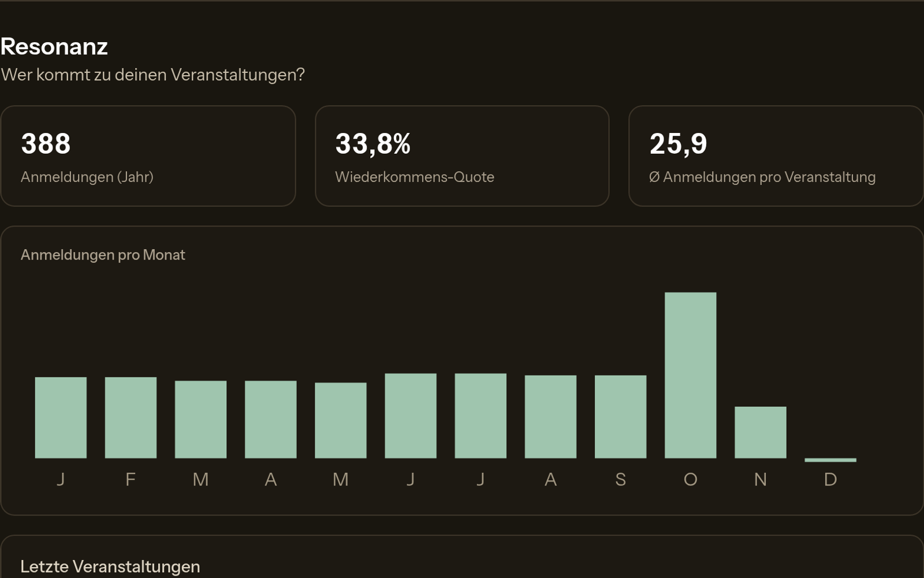Click the January bar in chart
924x578 pixels.
click(61, 418)
